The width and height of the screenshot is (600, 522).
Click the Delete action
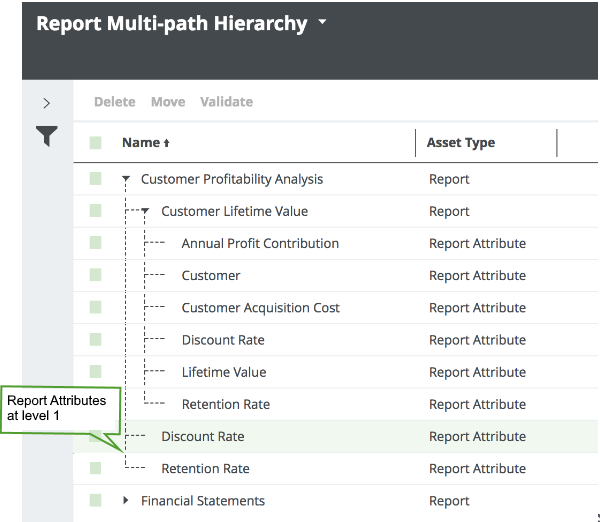pos(114,102)
